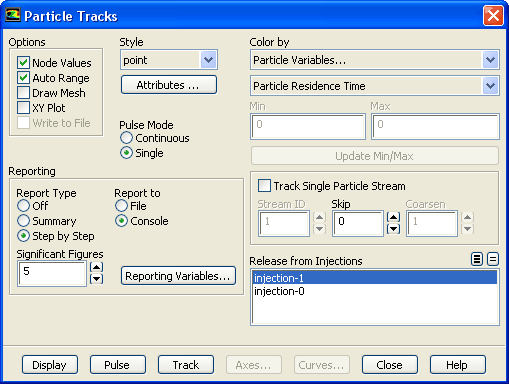The width and height of the screenshot is (509, 384).
Task: Check Track Single Particle Stream
Action: (x=264, y=186)
